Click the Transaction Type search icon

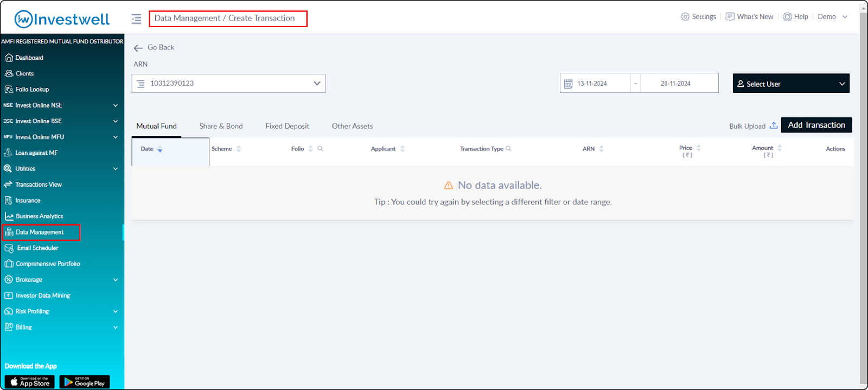pos(508,148)
